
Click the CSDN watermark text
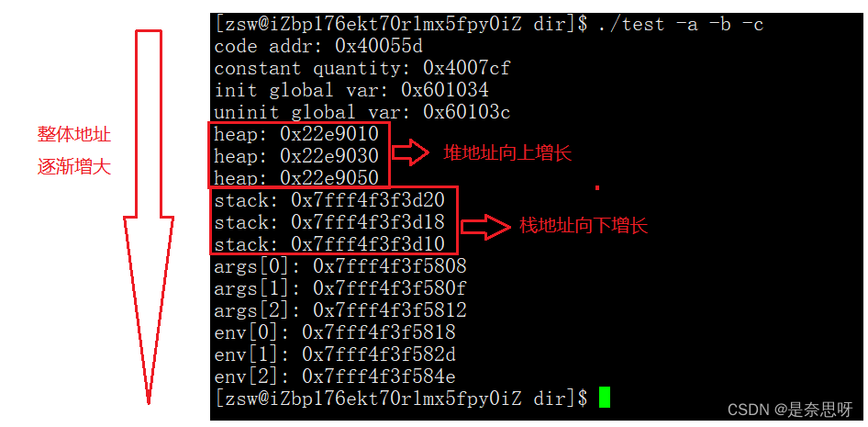[790, 410]
